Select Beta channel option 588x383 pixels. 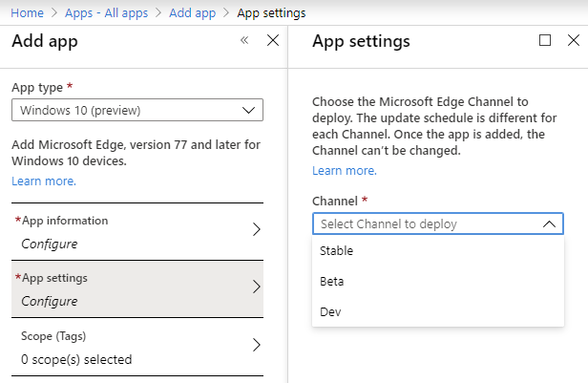point(438,282)
